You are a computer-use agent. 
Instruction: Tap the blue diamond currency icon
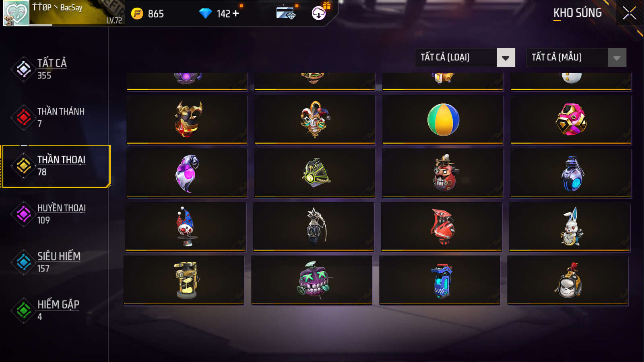tap(205, 14)
